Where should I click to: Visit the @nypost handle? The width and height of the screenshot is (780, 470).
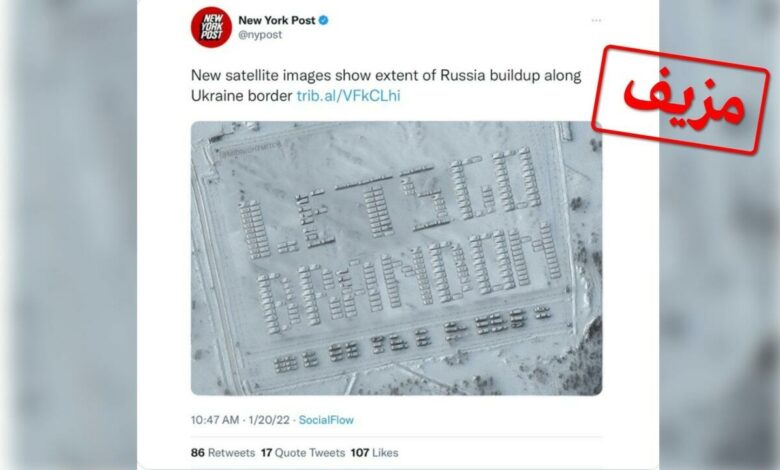point(260,35)
